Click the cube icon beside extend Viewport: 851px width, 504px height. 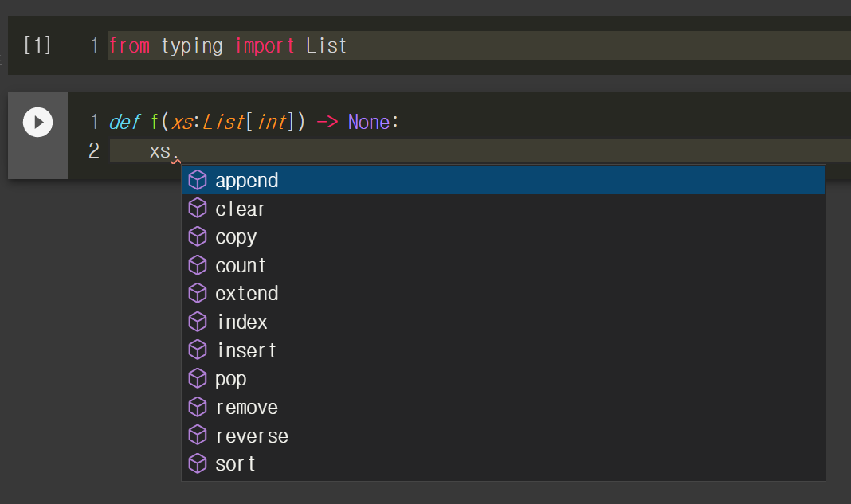click(198, 294)
